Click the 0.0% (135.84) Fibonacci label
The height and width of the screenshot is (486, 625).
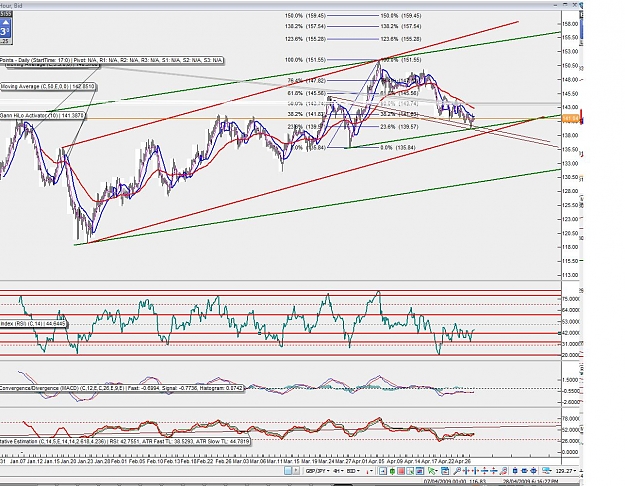tap(397, 148)
